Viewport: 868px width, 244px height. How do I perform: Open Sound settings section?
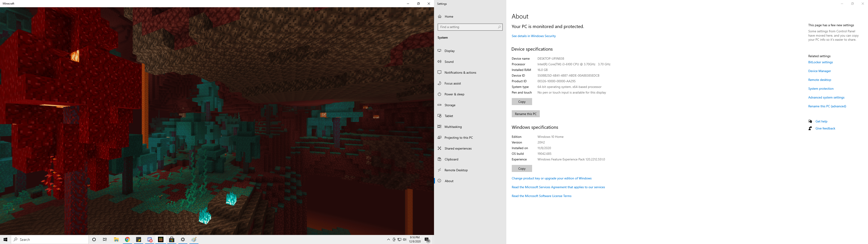(x=449, y=62)
